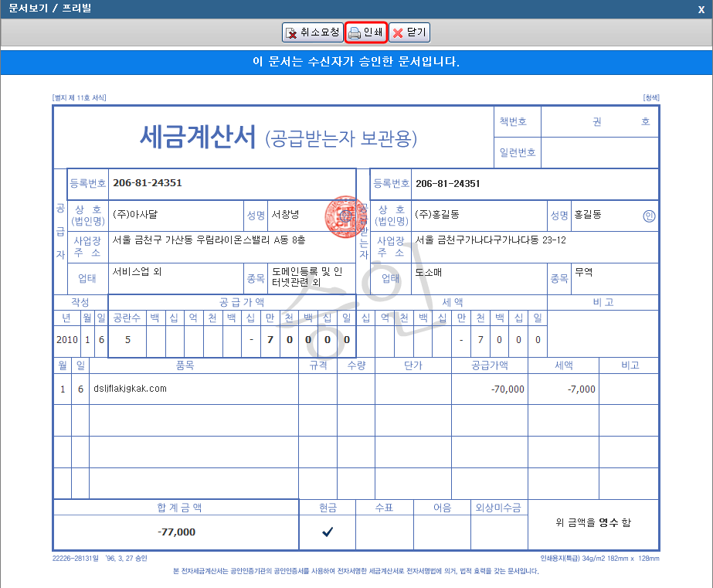Click the printer icon to print the invoice
The height and width of the screenshot is (588, 713).
point(355,33)
